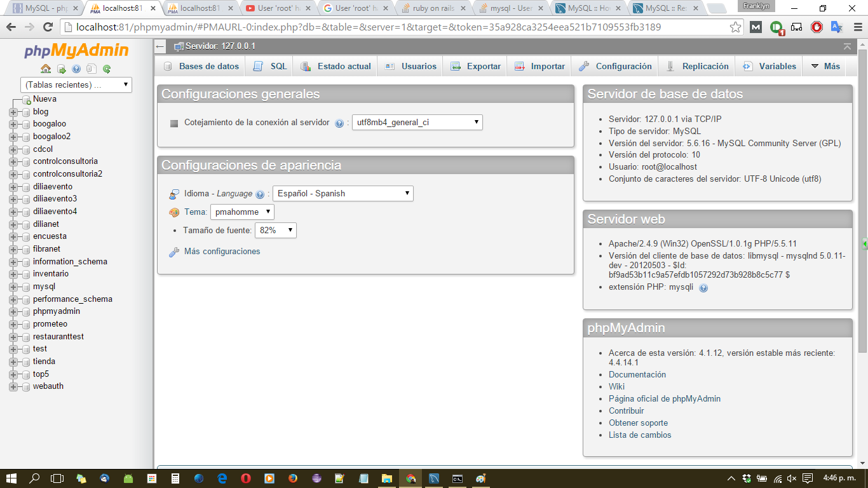868x488 pixels.
Task: Expand the information_schema database node
Action: pyautogui.click(x=13, y=262)
